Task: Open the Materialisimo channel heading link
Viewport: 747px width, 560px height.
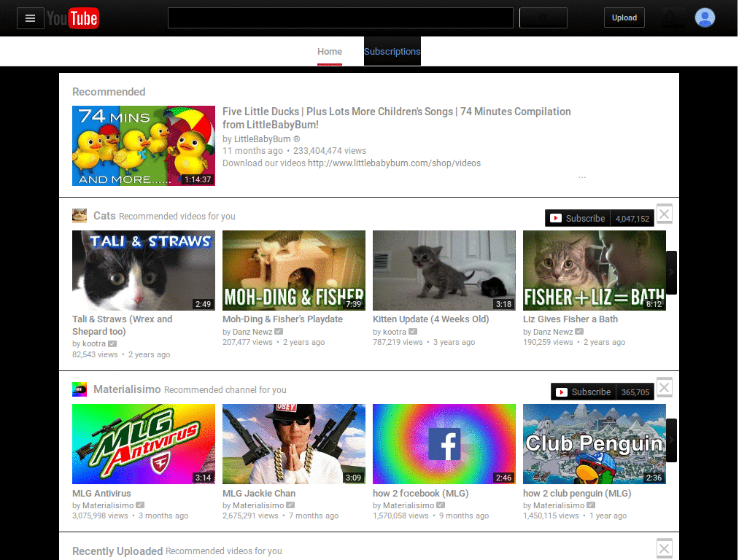Action: tap(127, 389)
